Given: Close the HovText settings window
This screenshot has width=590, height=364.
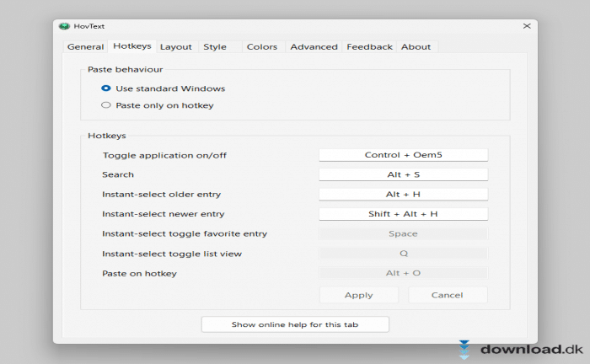Looking at the screenshot, I should (527, 26).
